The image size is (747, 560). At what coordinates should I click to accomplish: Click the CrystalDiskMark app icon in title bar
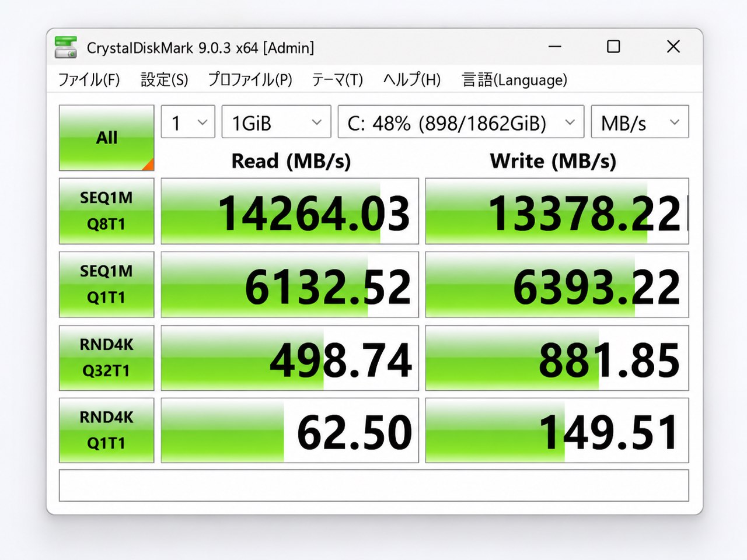(65, 47)
